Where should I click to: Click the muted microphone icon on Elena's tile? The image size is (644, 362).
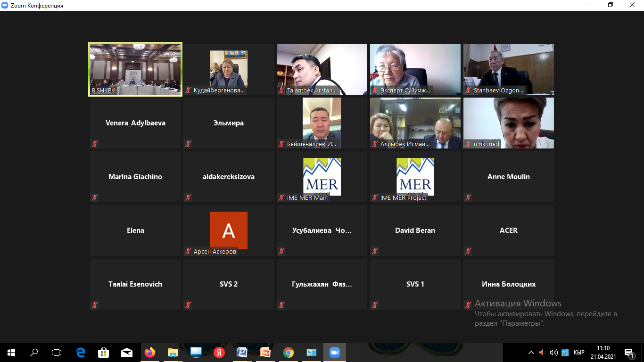(x=95, y=251)
